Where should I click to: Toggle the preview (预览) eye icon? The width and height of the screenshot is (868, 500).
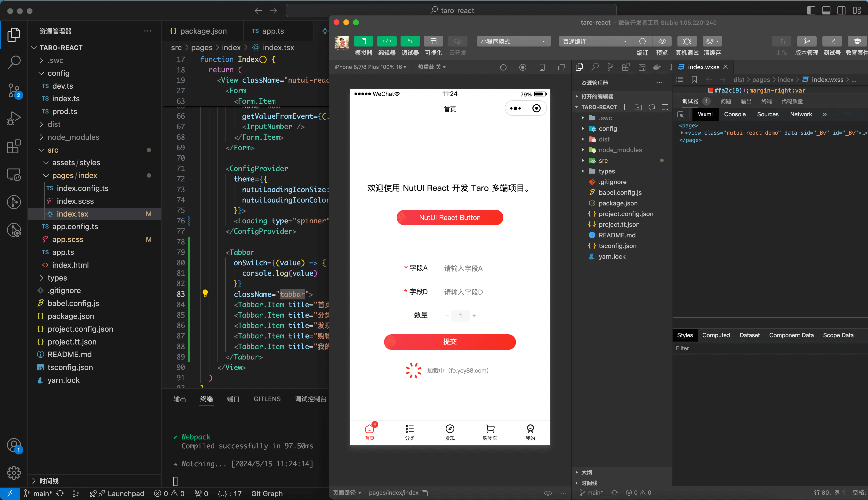tap(662, 41)
